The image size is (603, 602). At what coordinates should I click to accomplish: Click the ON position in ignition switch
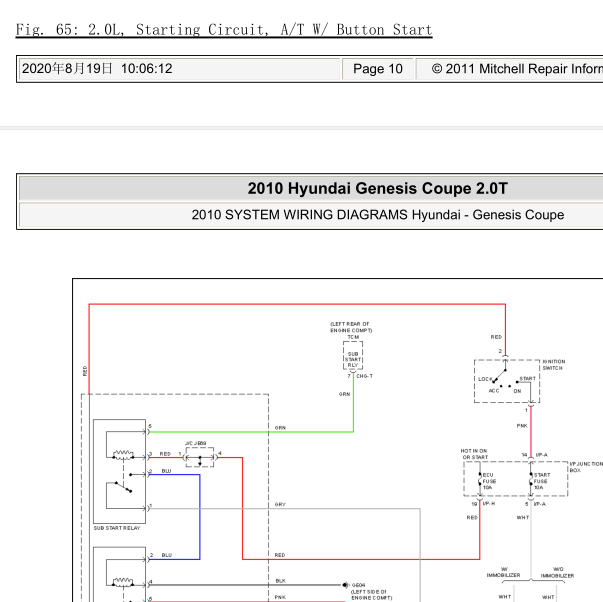pos(517,391)
